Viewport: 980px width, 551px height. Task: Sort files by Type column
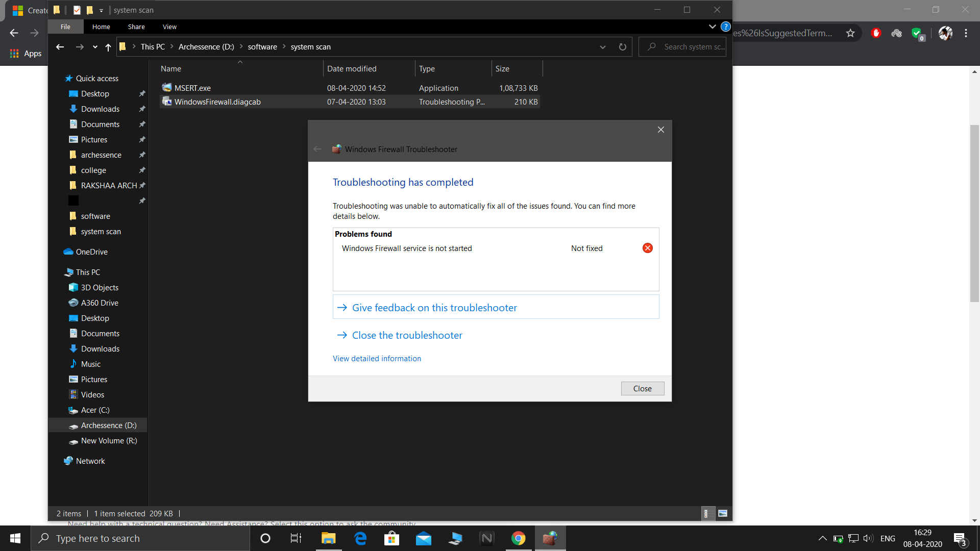click(x=453, y=68)
